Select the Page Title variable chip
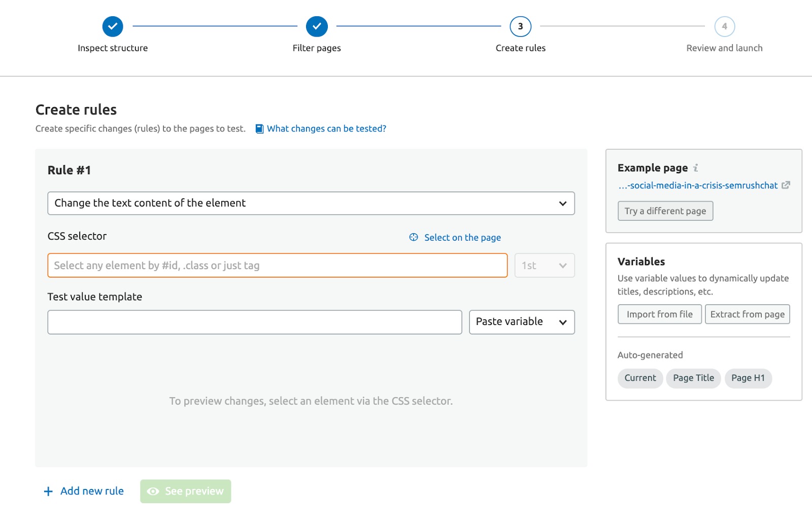 pyautogui.click(x=693, y=378)
